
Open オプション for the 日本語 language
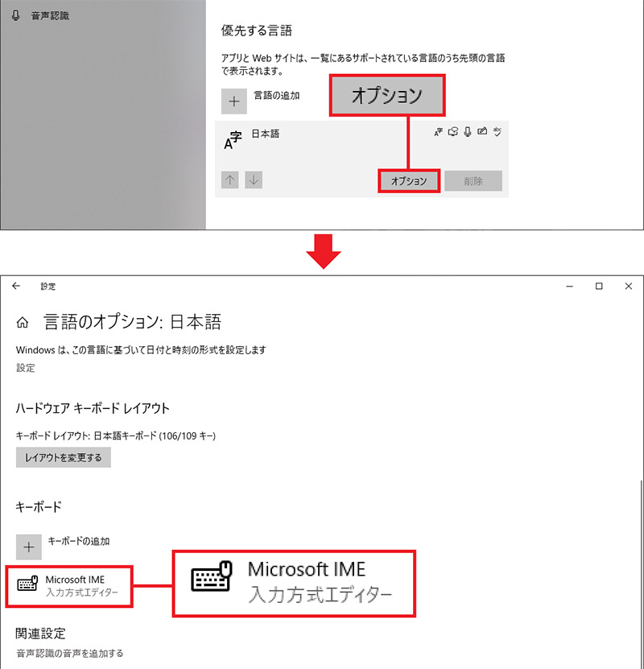(409, 180)
